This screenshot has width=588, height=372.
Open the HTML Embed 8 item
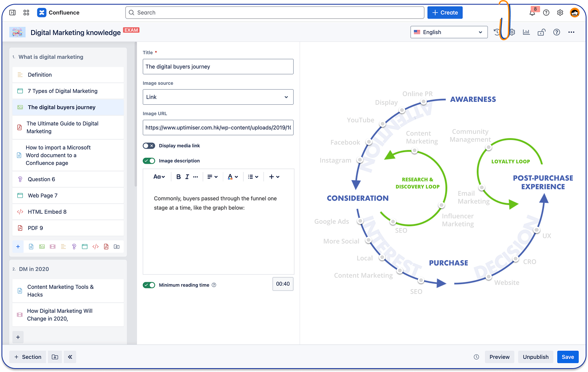click(x=47, y=212)
